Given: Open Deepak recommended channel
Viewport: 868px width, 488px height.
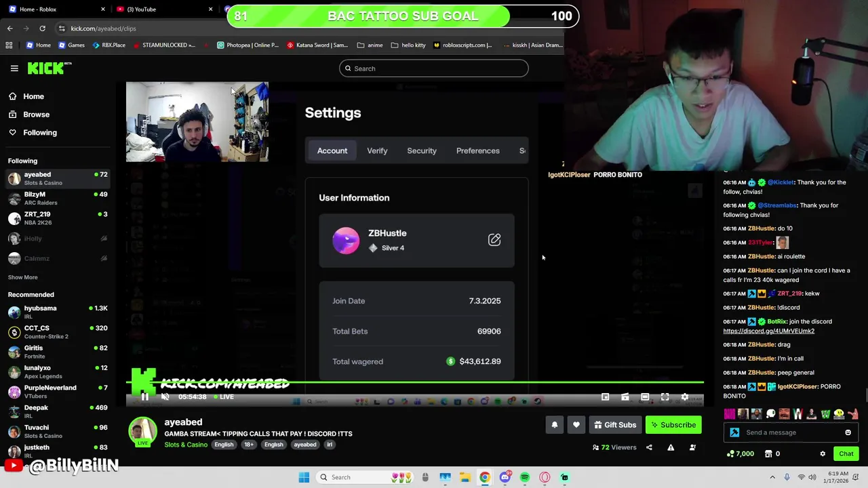Looking at the screenshot, I should (x=58, y=411).
